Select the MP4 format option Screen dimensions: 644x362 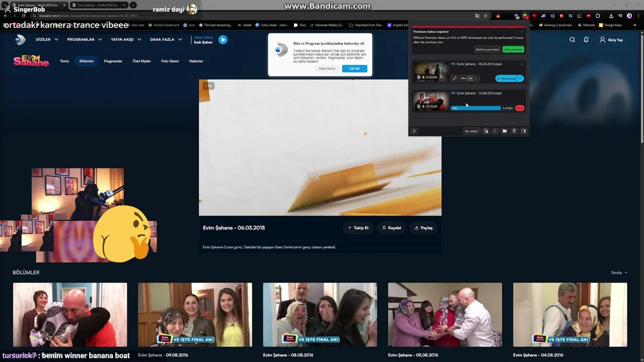coord(463,78)
